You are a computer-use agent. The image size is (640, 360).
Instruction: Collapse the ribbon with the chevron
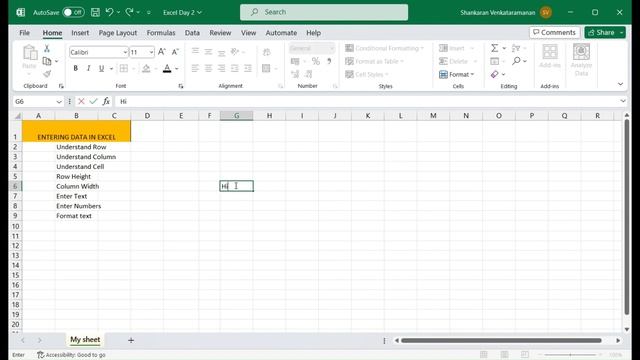coord(620,84)
